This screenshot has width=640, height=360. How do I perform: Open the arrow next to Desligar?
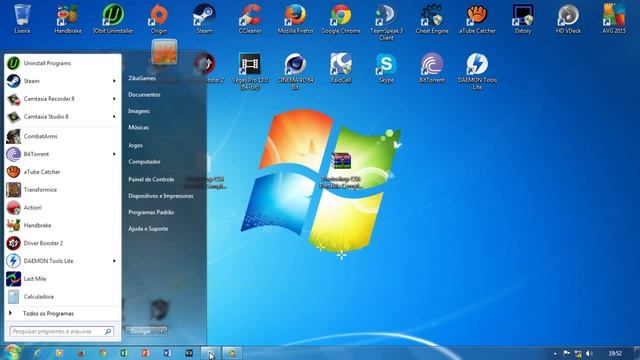(162, 331)
